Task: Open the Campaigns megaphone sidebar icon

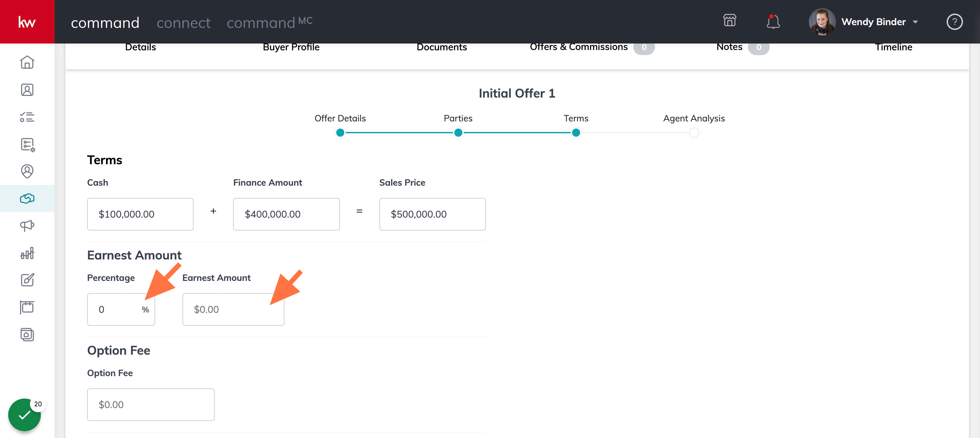Action: coord(27,226)
